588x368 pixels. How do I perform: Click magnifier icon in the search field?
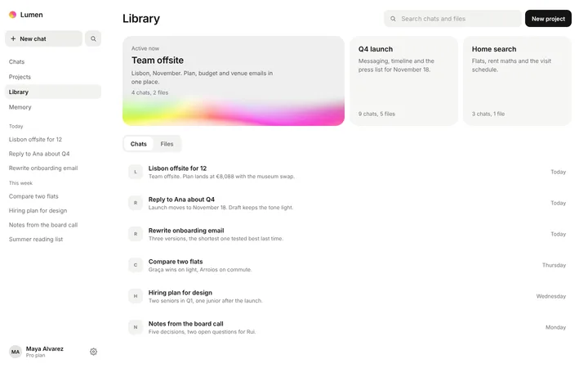393,19
